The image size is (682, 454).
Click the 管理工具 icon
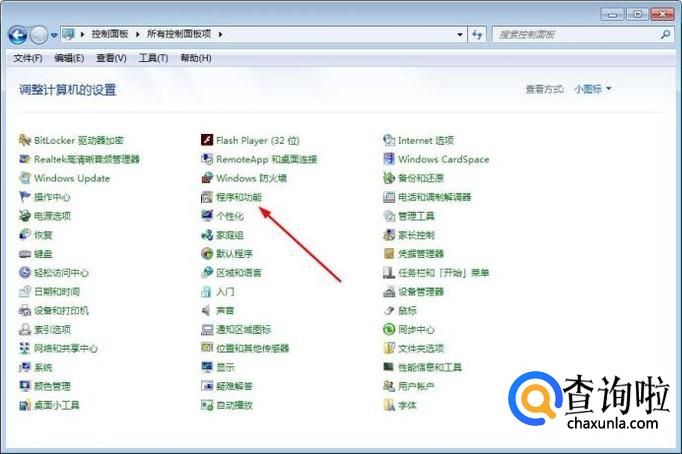[388, 216]
